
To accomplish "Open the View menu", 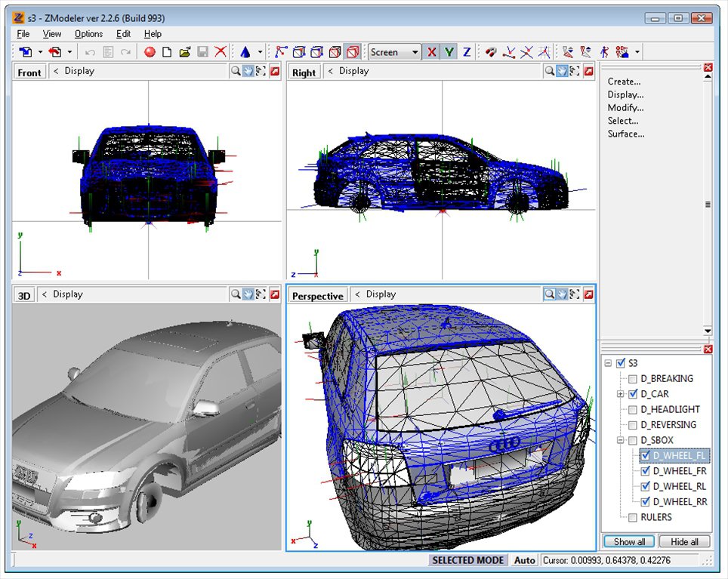I will click(x=52, y=34).
